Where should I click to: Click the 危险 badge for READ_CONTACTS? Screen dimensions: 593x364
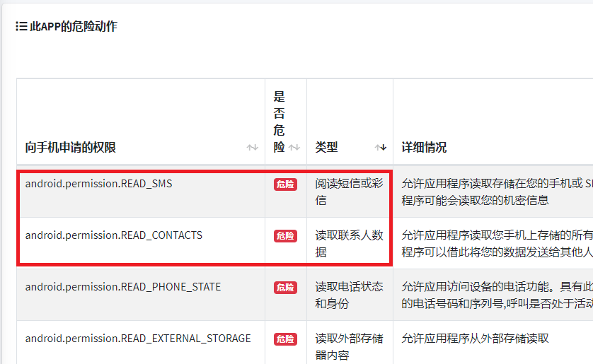pos(286,236)
